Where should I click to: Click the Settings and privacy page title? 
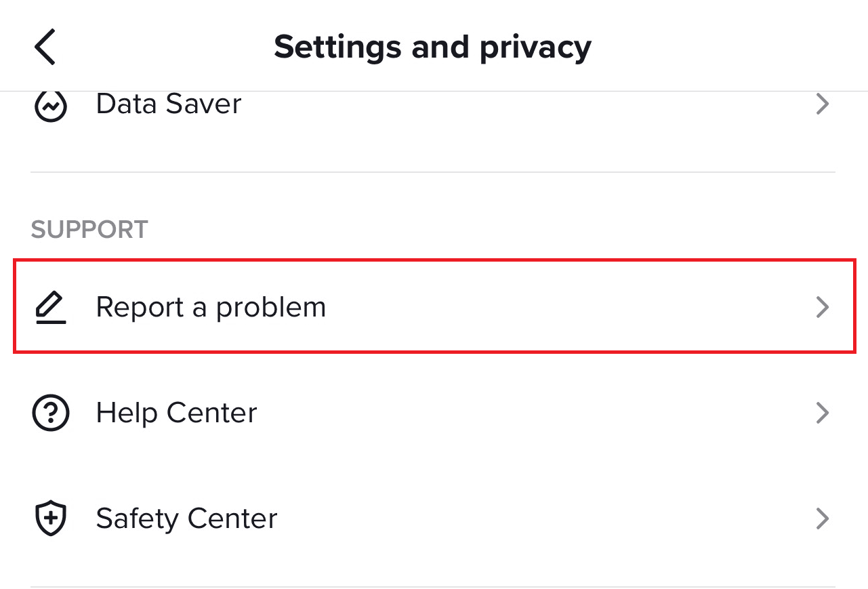click(x=432, y=47)
